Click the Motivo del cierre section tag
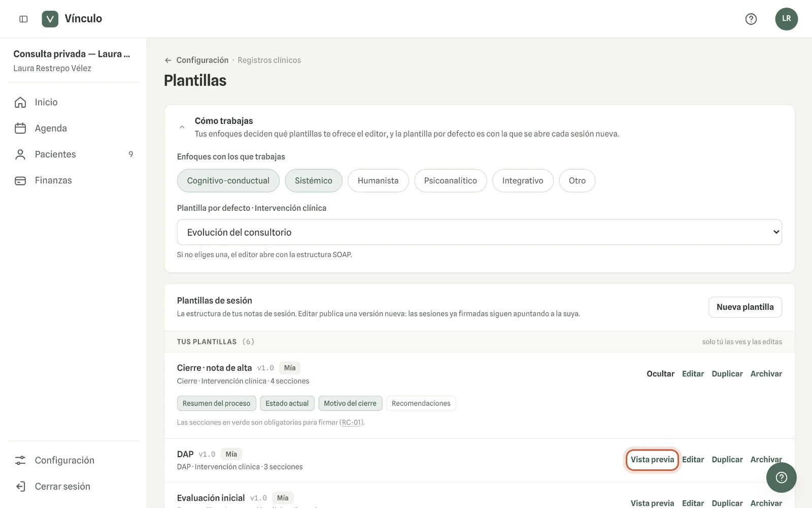 350,403
